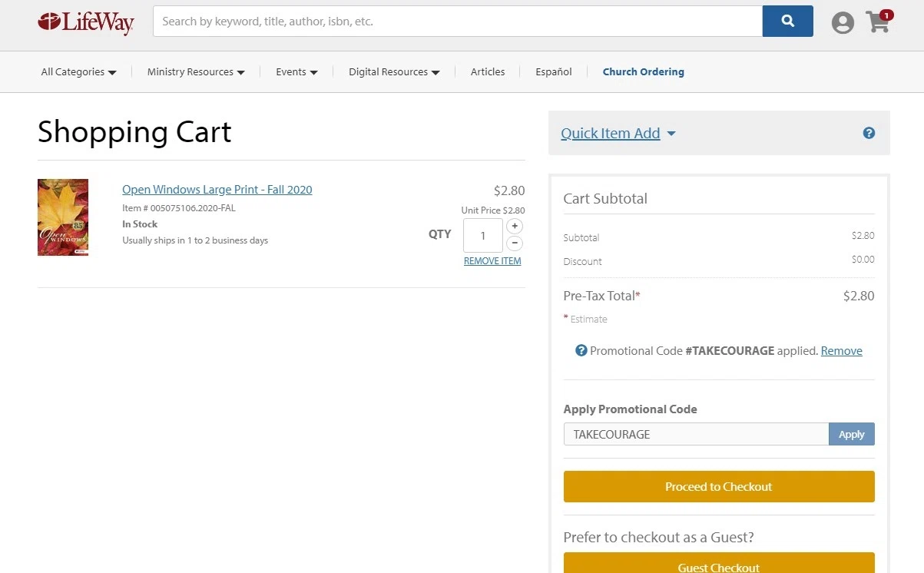Click the Apply promo code button

click(851, 434)
